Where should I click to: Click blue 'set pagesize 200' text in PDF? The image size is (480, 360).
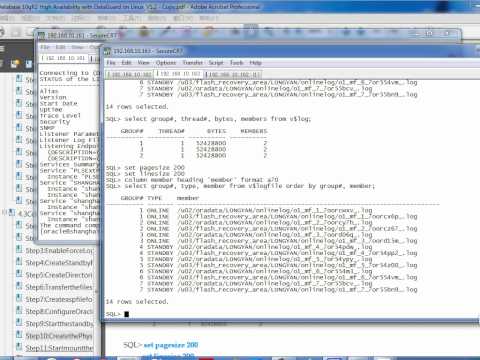[171, 345]
